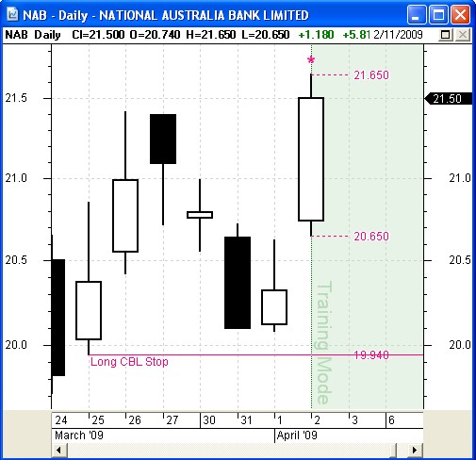Click the +1.180 change value
The height and width of the screenshot is (460, 476).
(316, 35)
